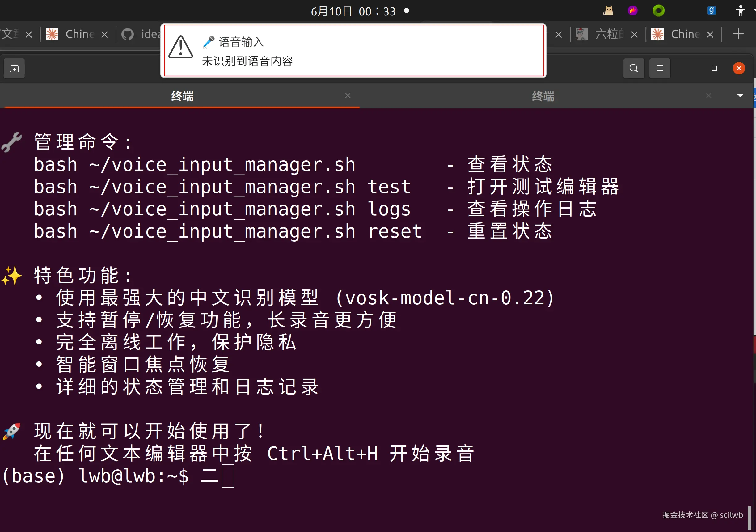The width and height of the screenshot is (756, 532).
Task: Open the Flameshot tray icon
Action: [632, 11]
